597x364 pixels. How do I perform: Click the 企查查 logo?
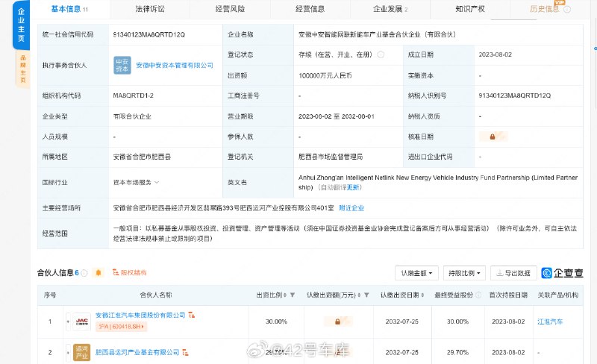point(563,273)
